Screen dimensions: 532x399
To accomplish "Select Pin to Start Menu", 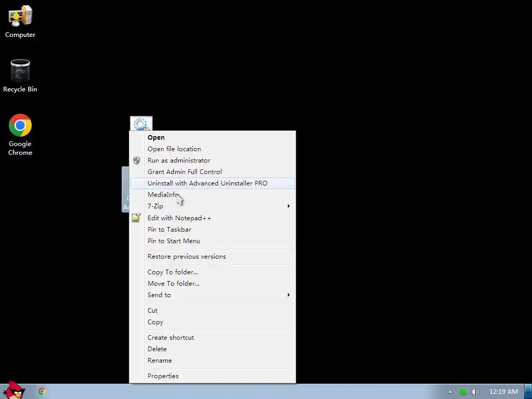I will pyautogui.click(x=212, y=241).
